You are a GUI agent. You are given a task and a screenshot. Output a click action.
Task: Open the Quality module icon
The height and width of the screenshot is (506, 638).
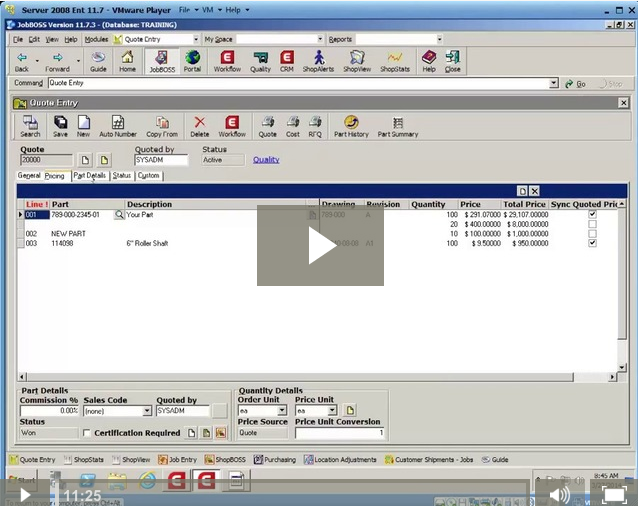[x=260, y=61]
